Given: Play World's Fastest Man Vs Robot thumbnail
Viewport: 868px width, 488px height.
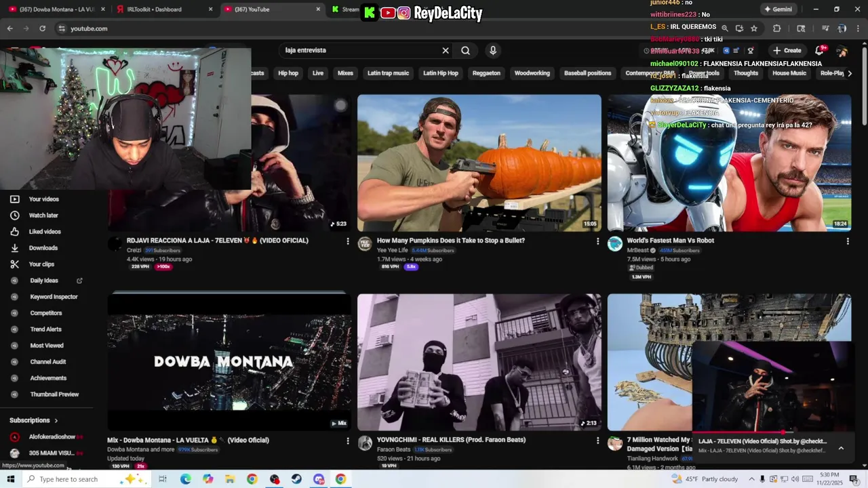Looking at the screenshot, I should [x=729, y=163].
